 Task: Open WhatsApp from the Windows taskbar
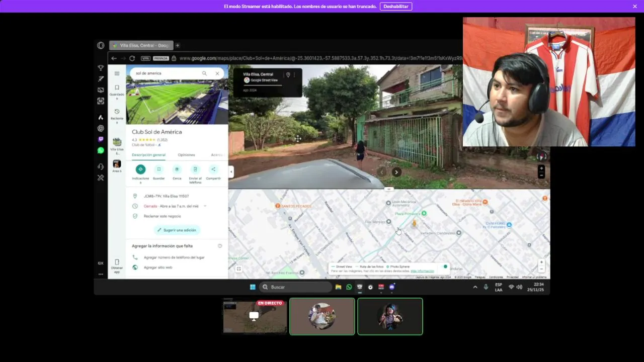pyautogui.click(x=349, y=287)
